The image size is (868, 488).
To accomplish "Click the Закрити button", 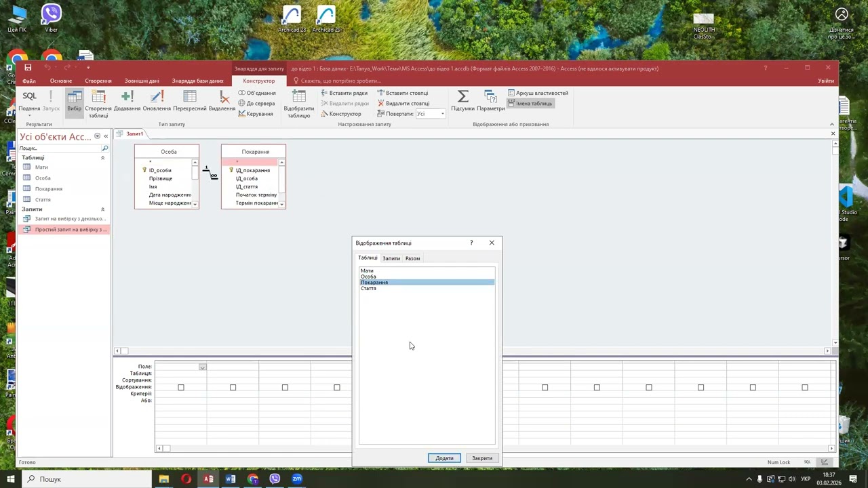I will [x=482, y=458].
